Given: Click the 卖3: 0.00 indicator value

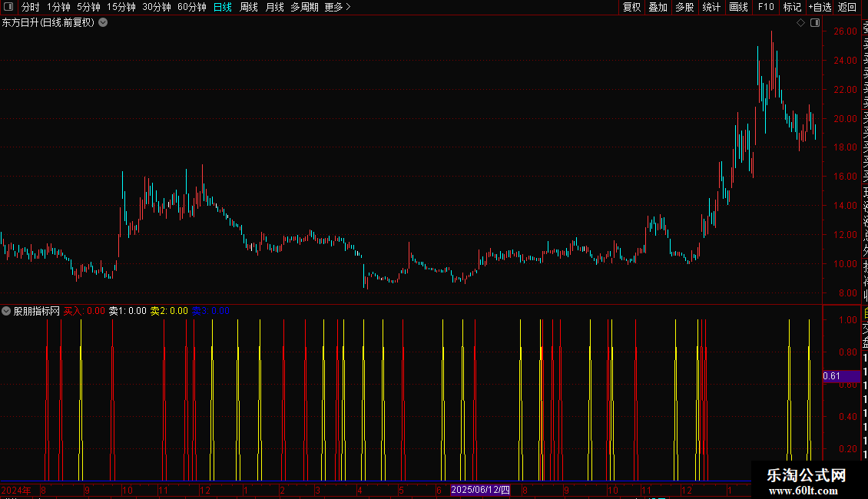Looking at the screenshot, I should (x=210, y=311).
